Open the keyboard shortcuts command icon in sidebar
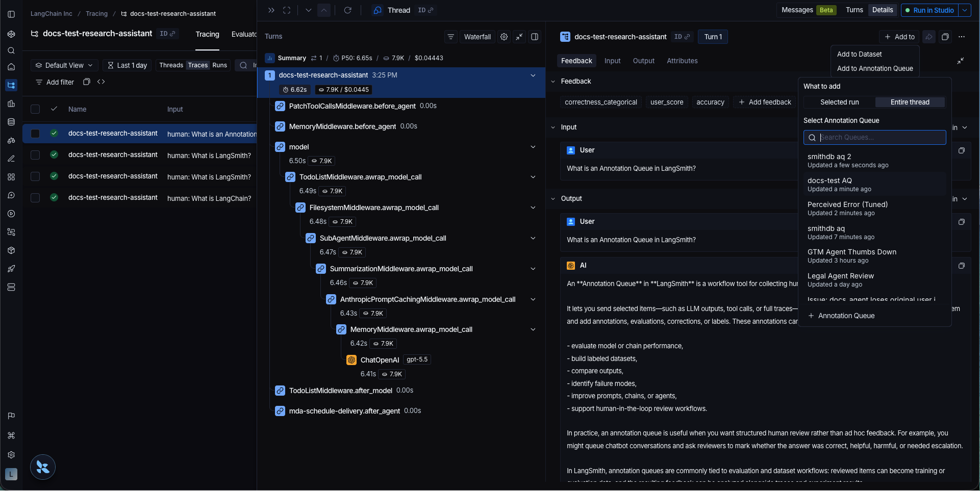 (x=11, y=435)
